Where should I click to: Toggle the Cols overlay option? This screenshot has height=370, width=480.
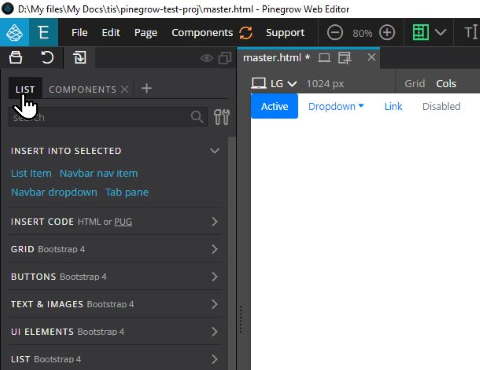pos(446,83)
